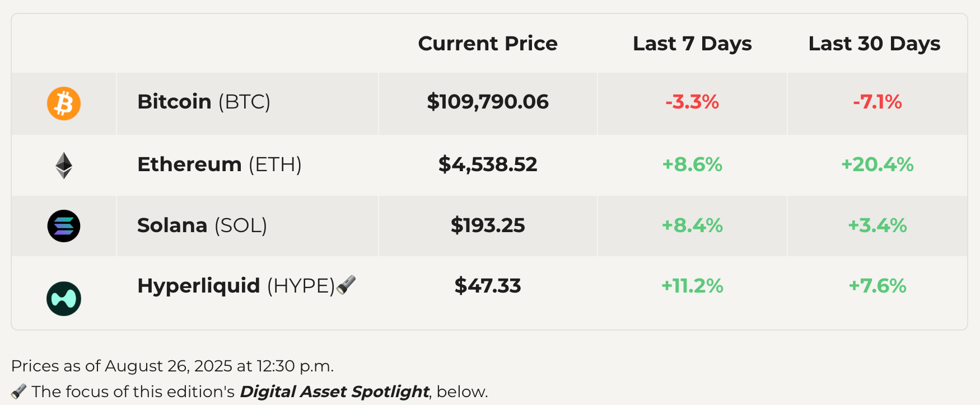Click Hyperliquid's +11.2% seven-day change
The width and height of the screenshot is (980, 405).
click(692, 286)
